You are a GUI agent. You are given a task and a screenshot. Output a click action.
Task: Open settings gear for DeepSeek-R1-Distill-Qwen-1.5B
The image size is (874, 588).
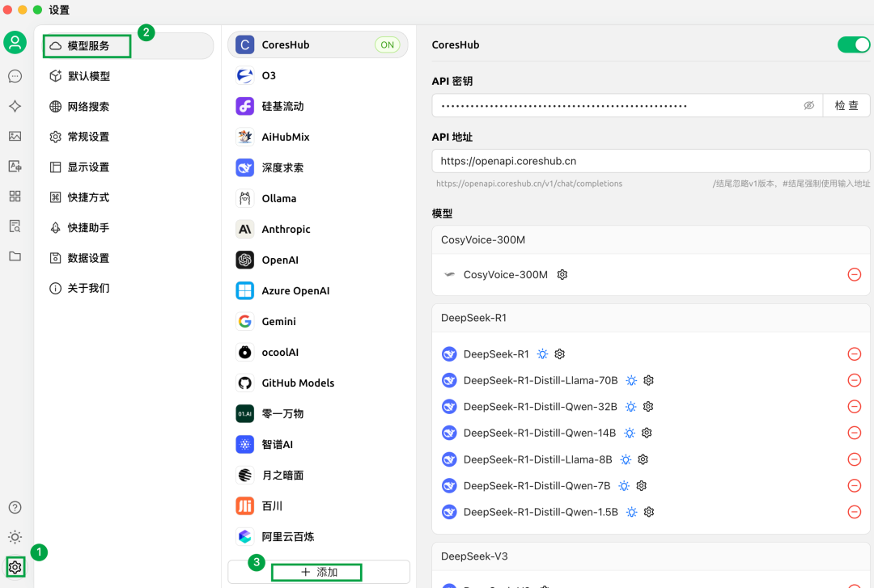[x=649, y=512]
